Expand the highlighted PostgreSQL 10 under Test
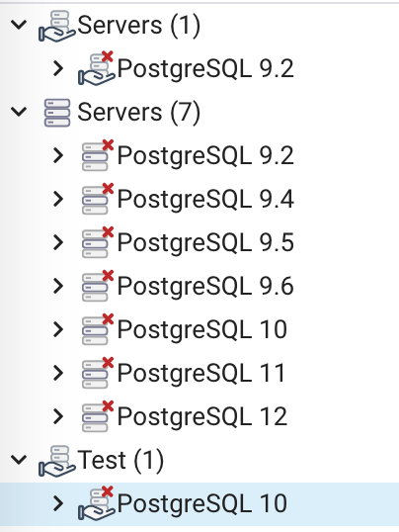 point(58,503)
